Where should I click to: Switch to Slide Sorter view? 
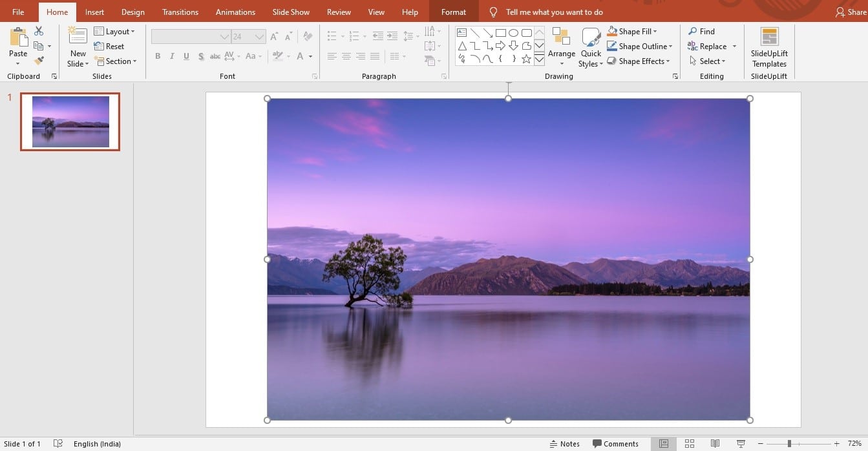pyautogui.click(x=690, y=444)
